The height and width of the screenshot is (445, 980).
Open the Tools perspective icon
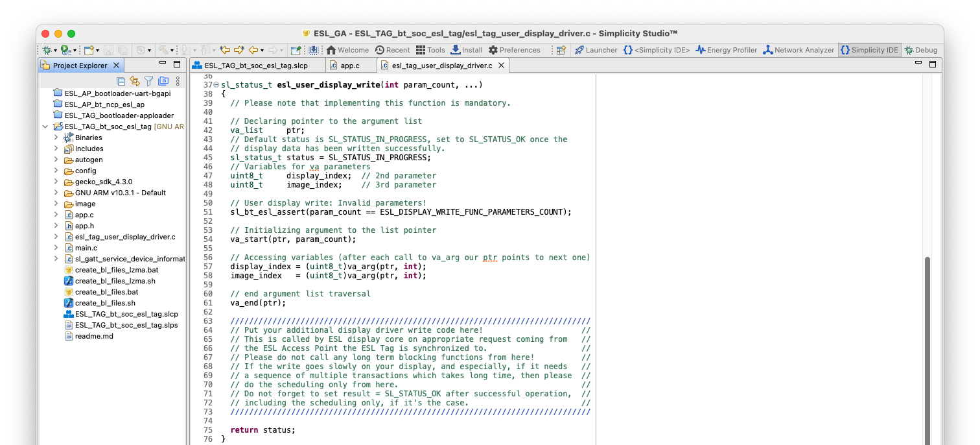pos(430,49)
